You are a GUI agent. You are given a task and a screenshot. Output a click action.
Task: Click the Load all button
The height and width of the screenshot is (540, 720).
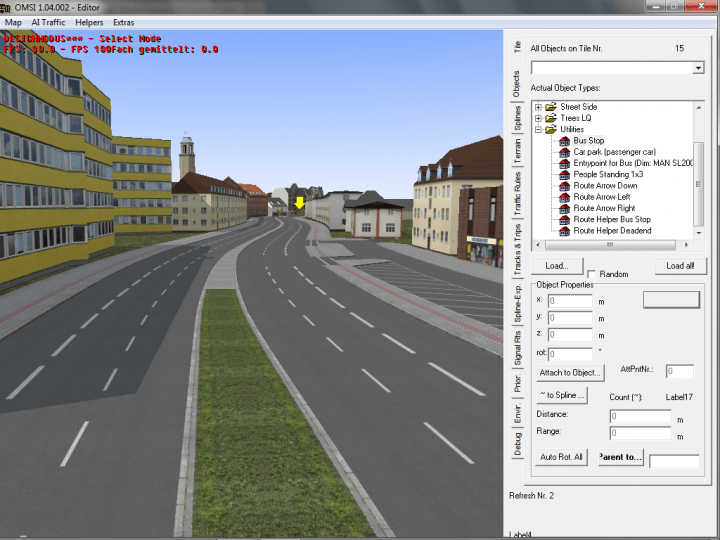pos(680,266)
